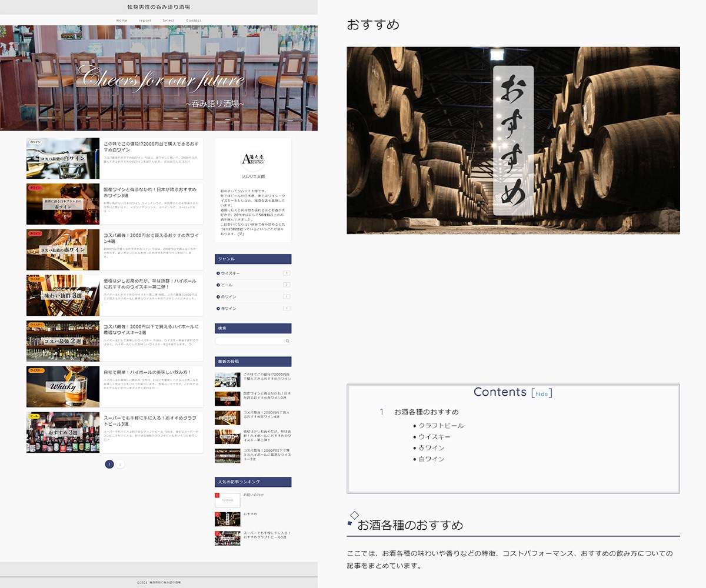
Task: Open the Home navigation link
Action: pos(122,21)
